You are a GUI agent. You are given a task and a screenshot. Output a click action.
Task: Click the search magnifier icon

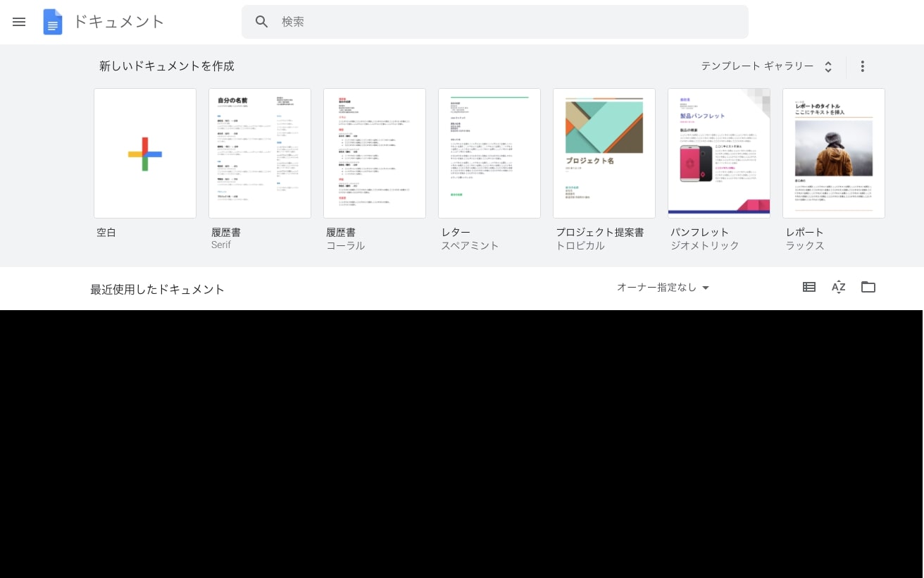262,22
